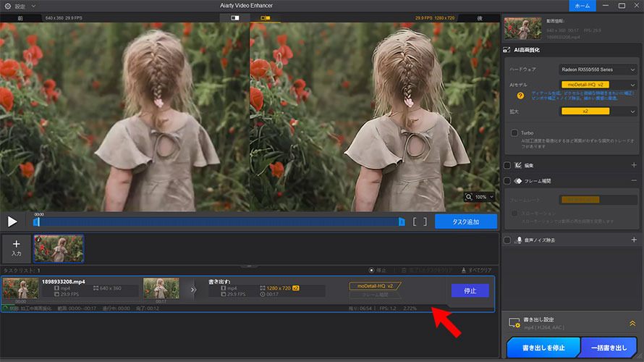Open the 100% zoom level dropdown
The image size is (644, 362).
point(484,197)
